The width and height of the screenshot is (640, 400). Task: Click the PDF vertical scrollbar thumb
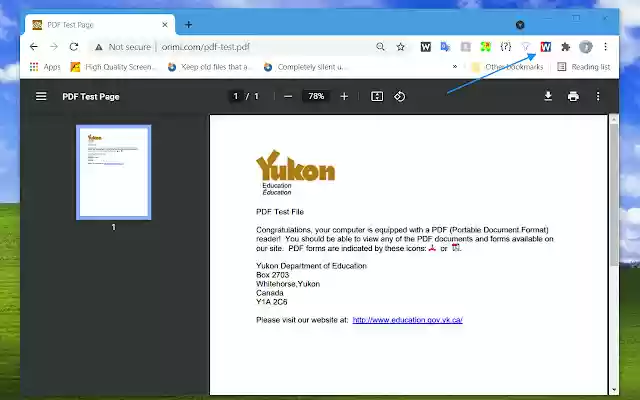(x=613, y=194)
